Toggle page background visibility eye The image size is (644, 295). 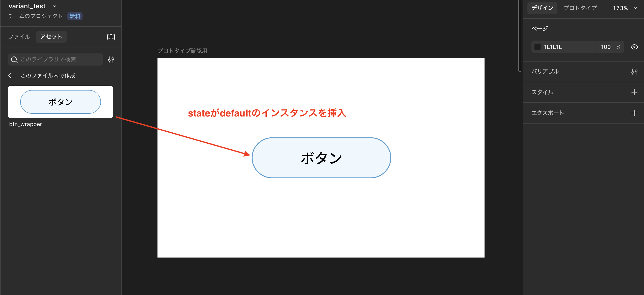click(x=634, y=47)
